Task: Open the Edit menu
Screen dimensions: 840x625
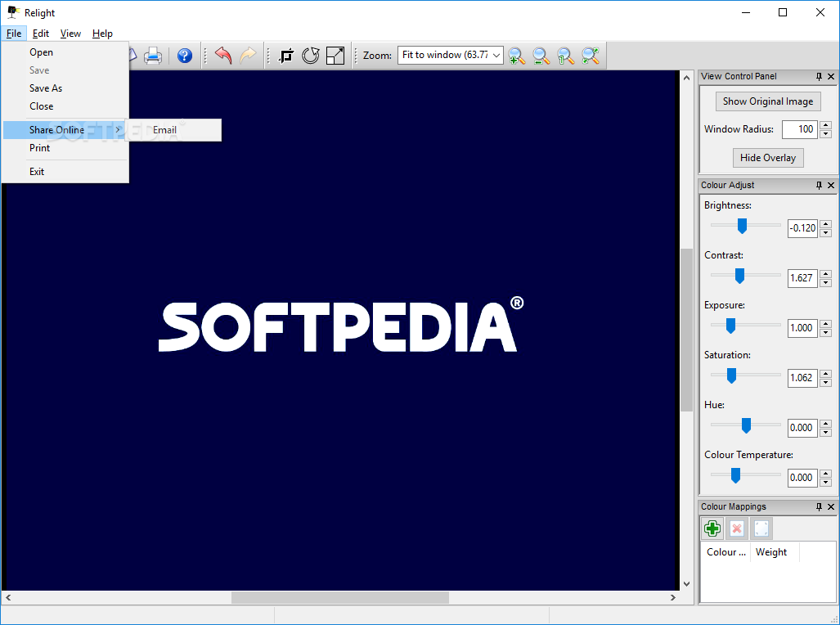Action: [x=41, y=34]
